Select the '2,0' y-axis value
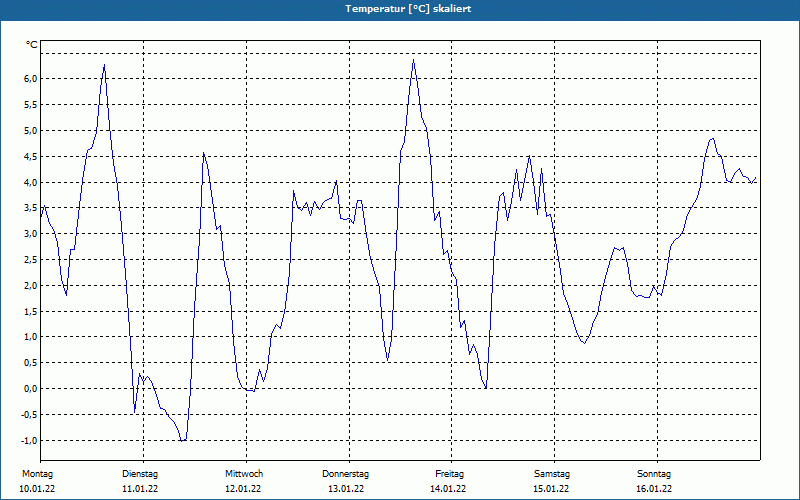 31,286
